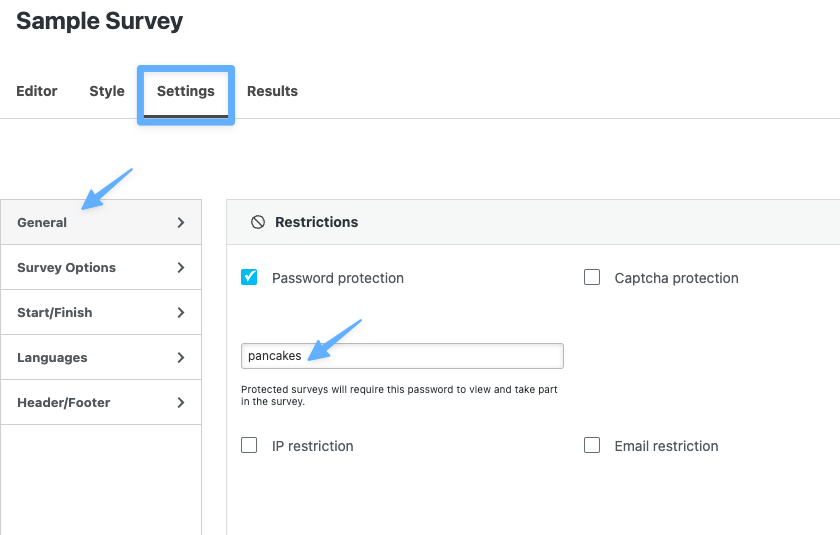Open the Languages settings section
The image size is (840, 535).
coord(52,358)
